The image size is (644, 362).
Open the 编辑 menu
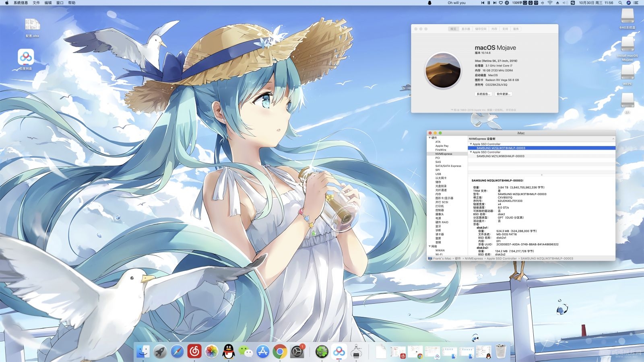point(48,3)
